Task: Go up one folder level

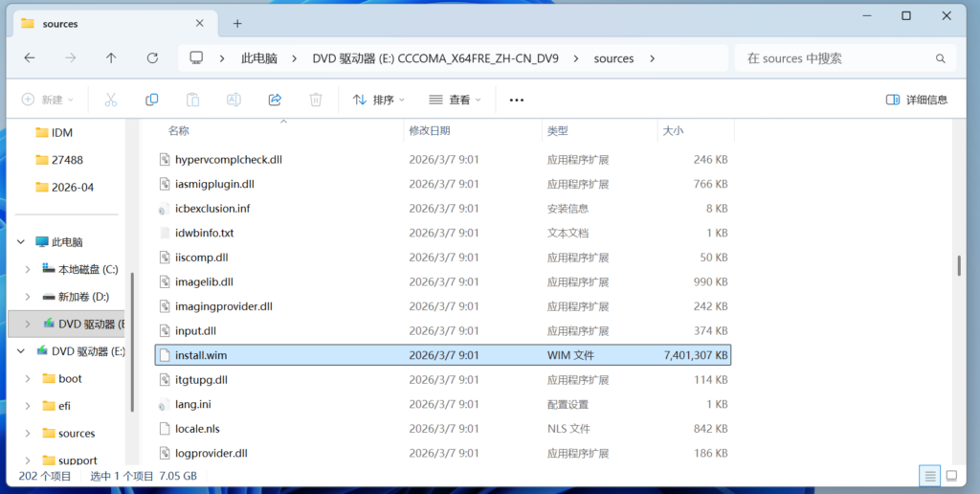Action: (x=111, y=58)
